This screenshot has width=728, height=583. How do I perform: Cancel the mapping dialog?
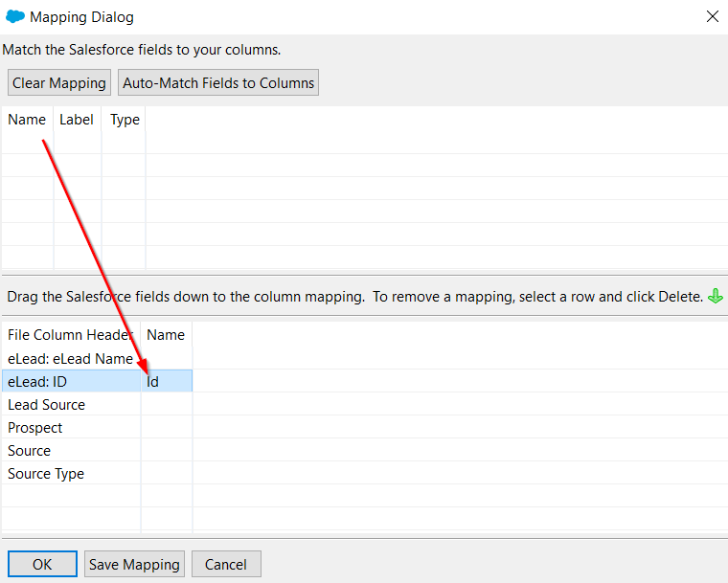click(226, 564)
